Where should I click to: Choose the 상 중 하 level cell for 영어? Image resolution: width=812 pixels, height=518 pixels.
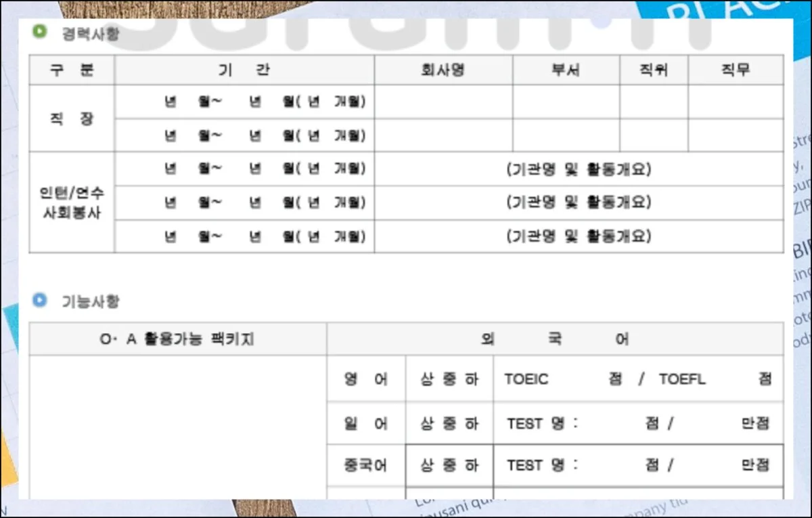(449, 379)
